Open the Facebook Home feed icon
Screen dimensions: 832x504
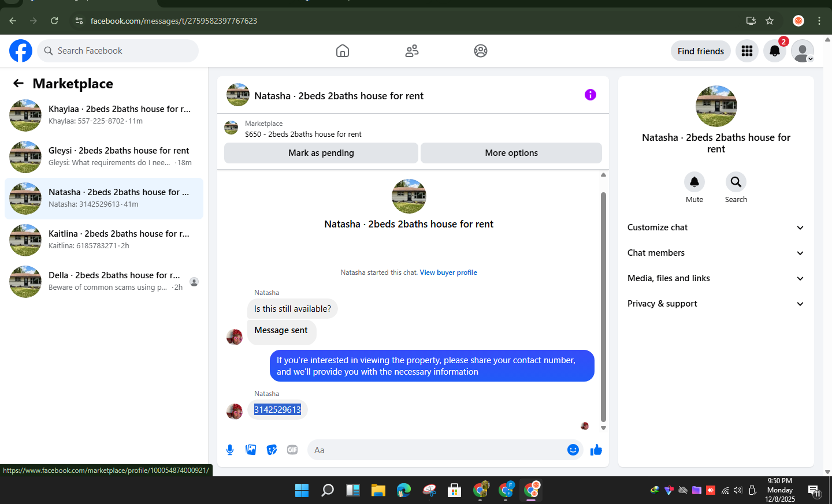(343, 51)
